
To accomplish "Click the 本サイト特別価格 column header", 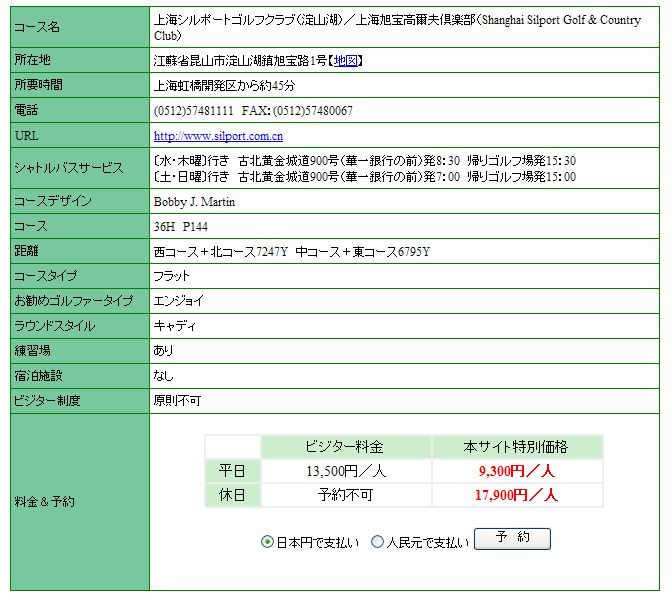I will coord(516,447).
